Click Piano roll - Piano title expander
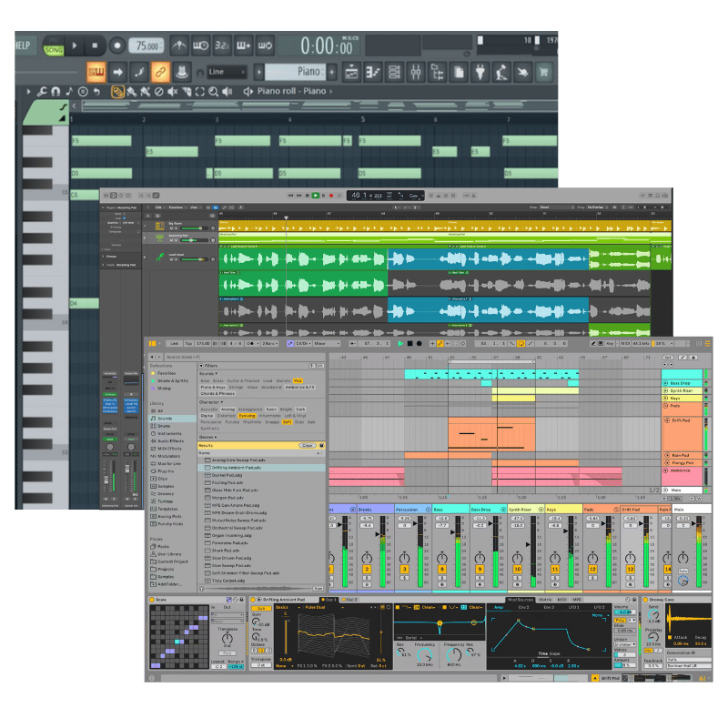728x728 pixels. [331, 92]
